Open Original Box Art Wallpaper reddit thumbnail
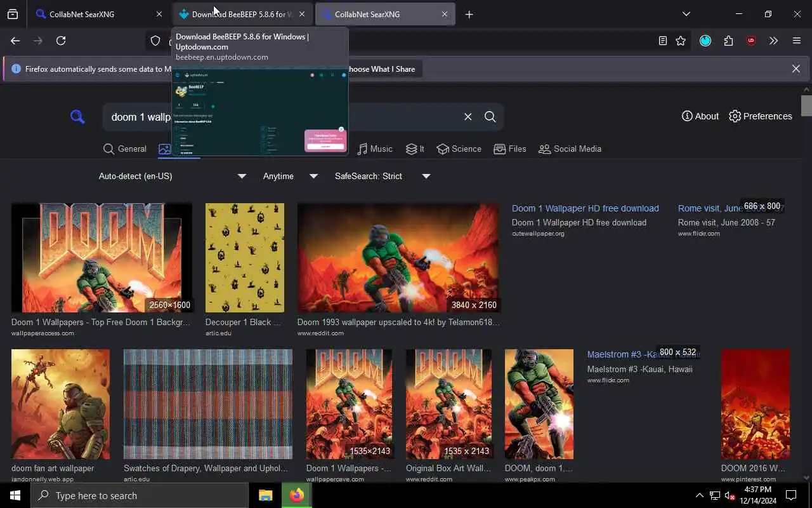812x508 pixels. click(x=449, y=404)
